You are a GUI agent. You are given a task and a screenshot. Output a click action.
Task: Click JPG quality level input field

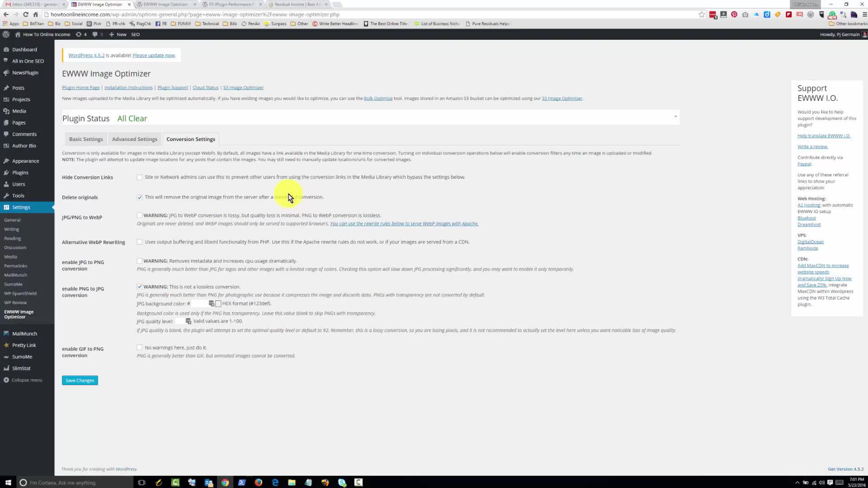tap(183, 321)
